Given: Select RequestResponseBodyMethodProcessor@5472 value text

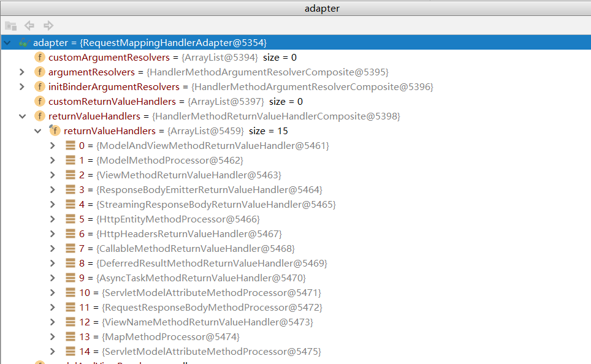Looking at the screenshot, I should [212, 307].
